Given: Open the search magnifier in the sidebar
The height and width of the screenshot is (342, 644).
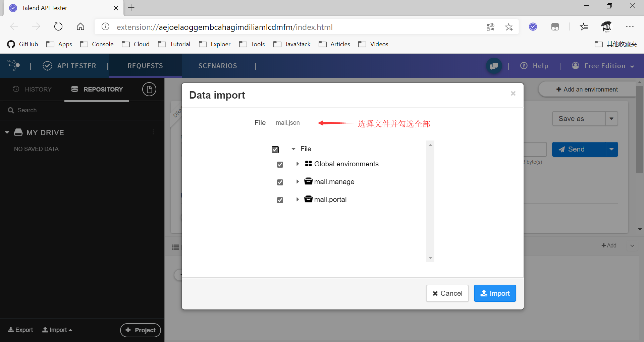Looking at the screenshot, I should (x=11, y=110).
